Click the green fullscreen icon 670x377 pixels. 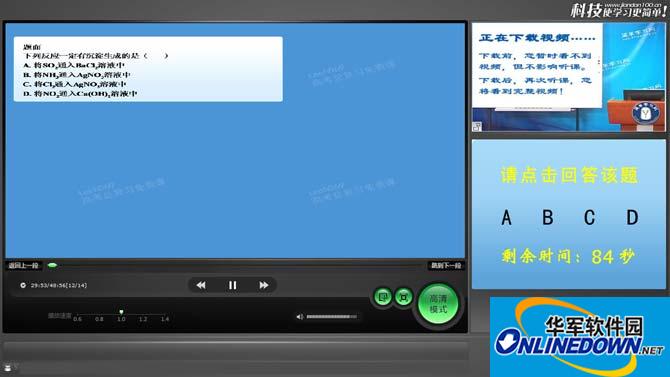tap(403, 297)
